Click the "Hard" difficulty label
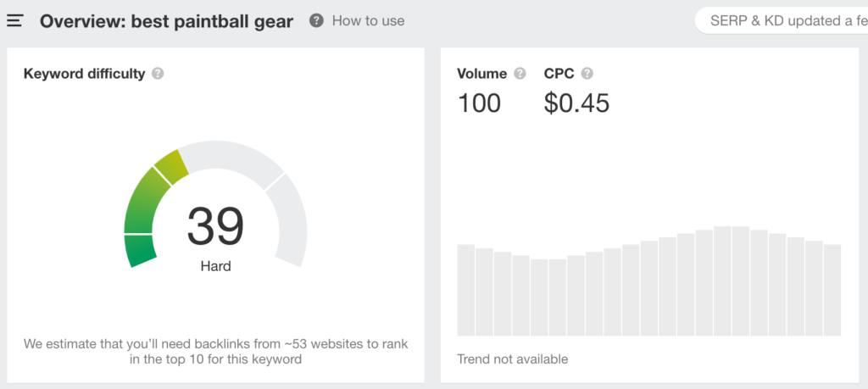This screenshot has width=868, height=389. (215, 266)
